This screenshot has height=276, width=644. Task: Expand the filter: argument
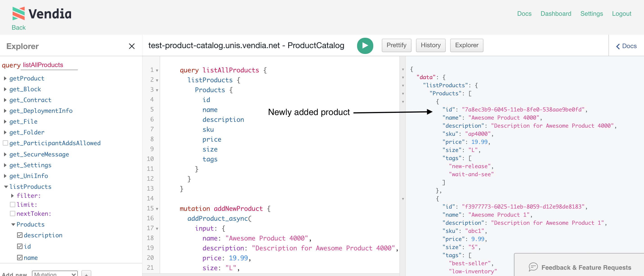click(x=12, y=196)
